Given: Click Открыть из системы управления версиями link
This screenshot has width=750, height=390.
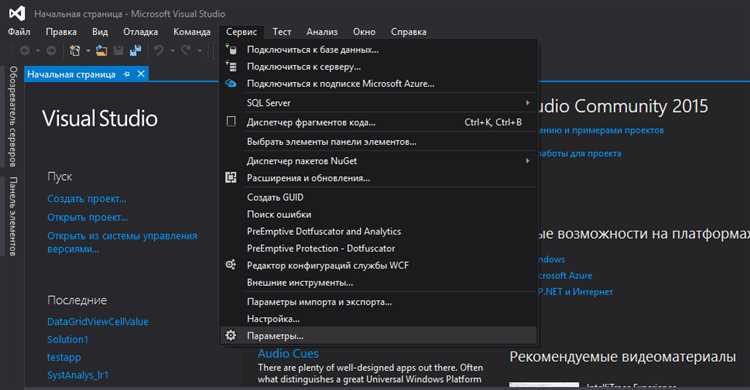Looking at the screenshot, I should [x=122, y=242].
